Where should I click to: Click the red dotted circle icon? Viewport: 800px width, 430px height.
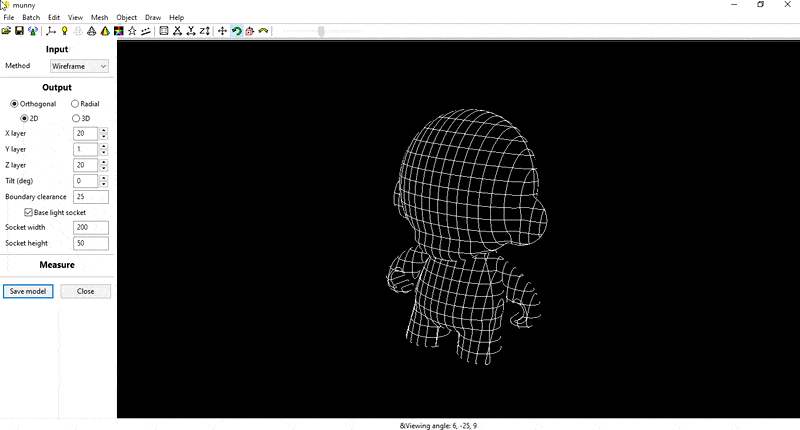(249, 31)
